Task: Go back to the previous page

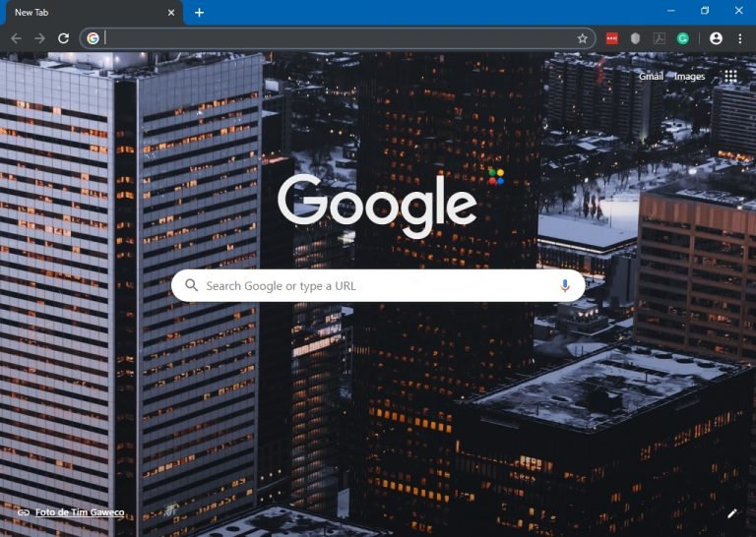Action: [x=16, y=38]
